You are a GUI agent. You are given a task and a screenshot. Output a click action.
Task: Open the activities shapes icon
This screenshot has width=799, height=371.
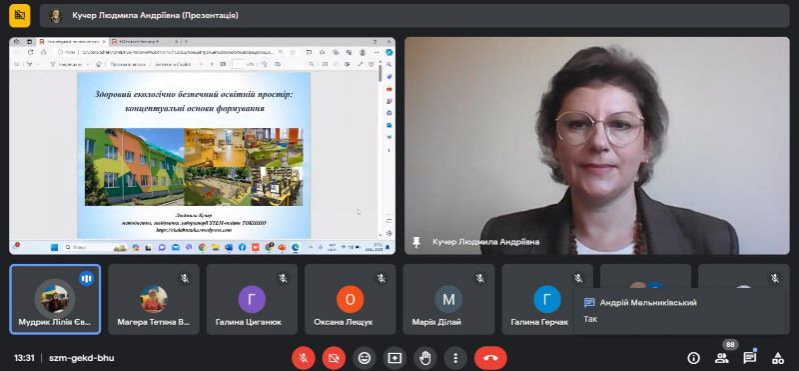[x=778, y=358]
